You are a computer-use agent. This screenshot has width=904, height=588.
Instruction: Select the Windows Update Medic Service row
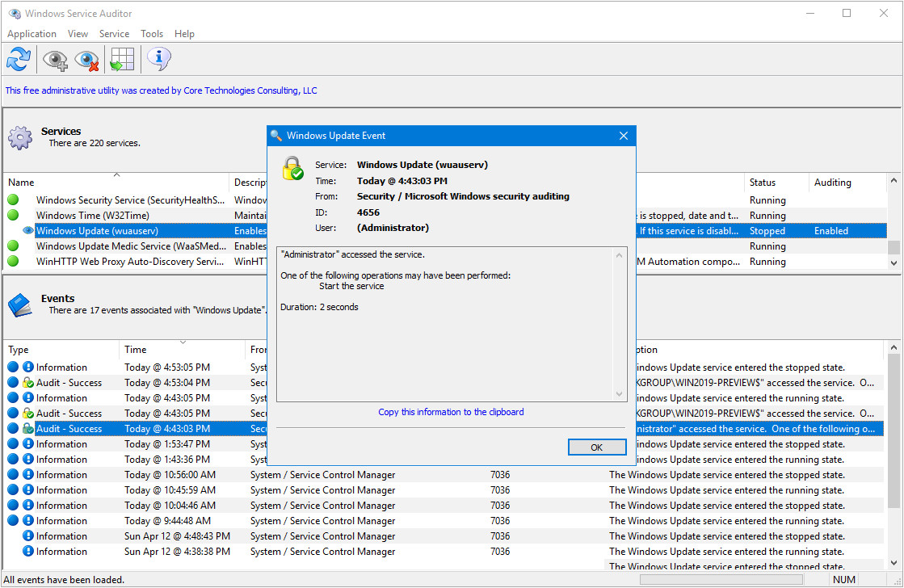(445, 246)
